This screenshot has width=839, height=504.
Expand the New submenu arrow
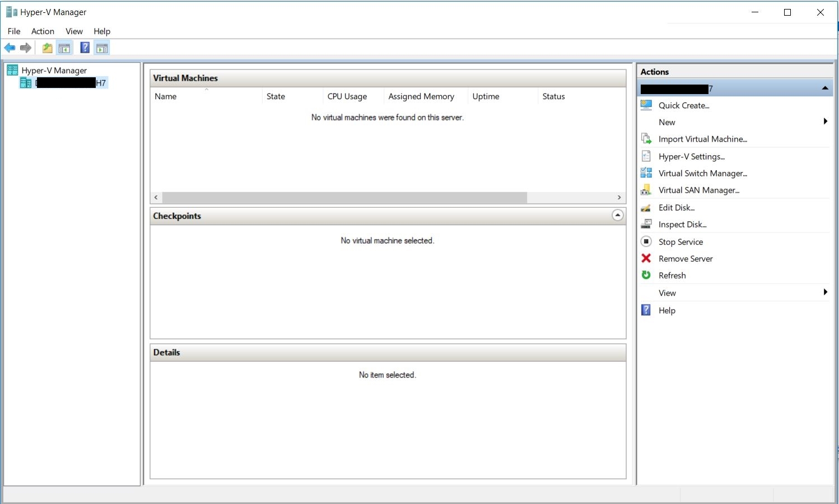click(x=825, y=122)
